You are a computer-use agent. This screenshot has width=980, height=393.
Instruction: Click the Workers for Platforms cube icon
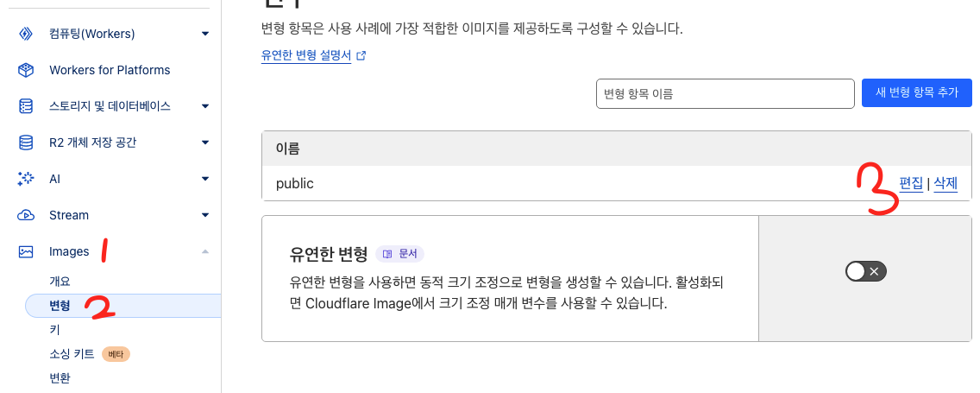tap(26, 70)
